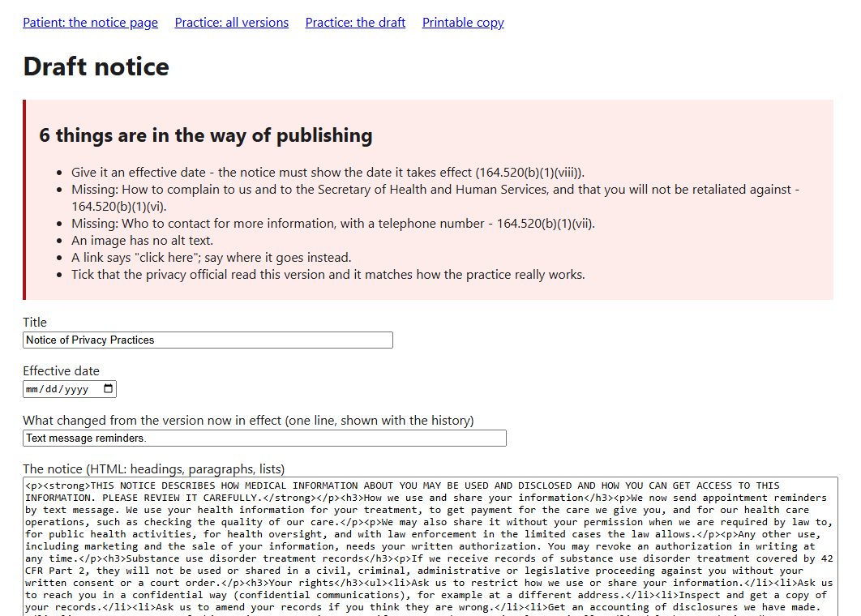Open the date picker calendar icon

(x=108, y=389)
